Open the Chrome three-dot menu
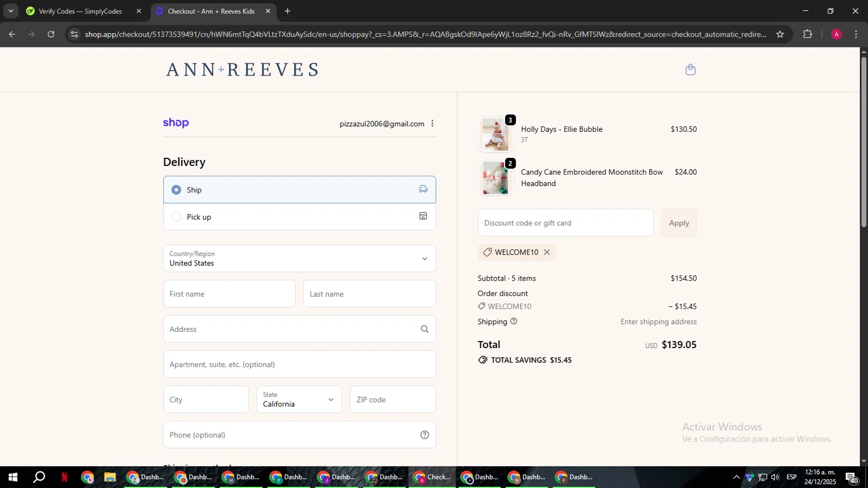The height and width of the screenshot is (488, 868). click(856, 34)
